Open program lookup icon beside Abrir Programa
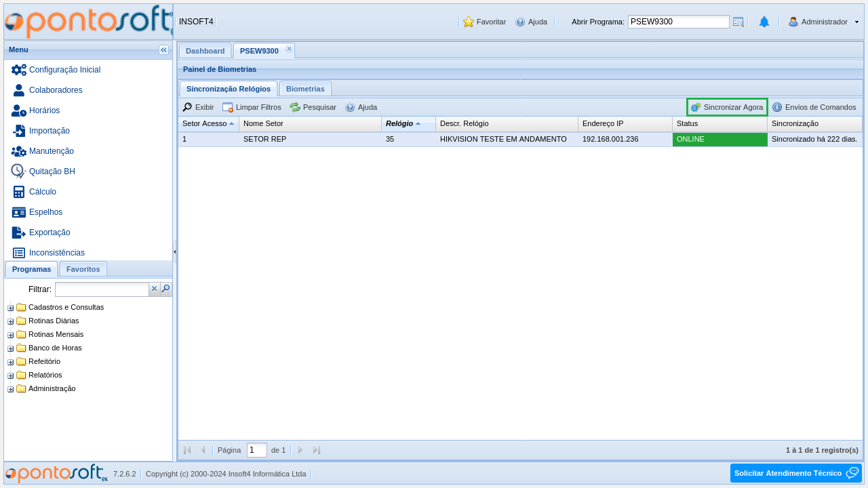Screen dimensions: 868x488 pyautogui.click(x=738, y=22)
